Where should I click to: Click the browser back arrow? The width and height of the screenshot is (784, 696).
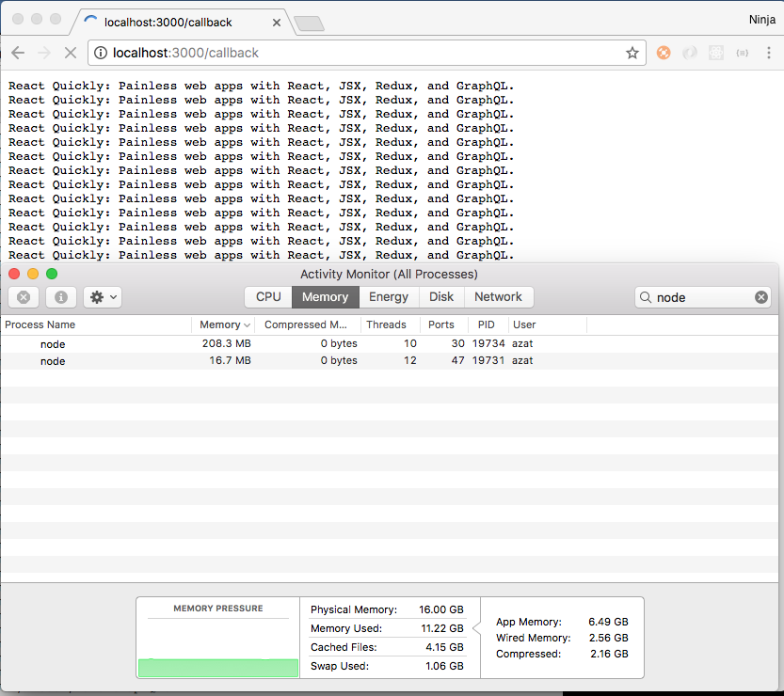click(18, 53)
